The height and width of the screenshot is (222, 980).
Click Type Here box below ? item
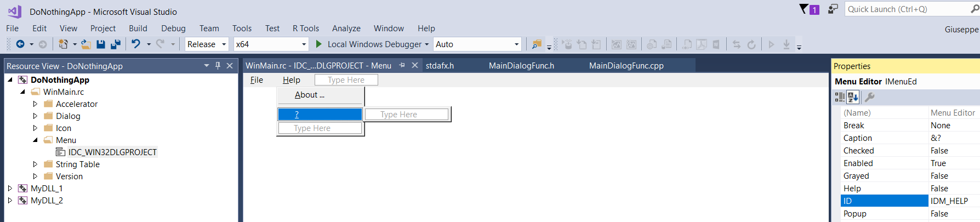(x=320, y=128)
